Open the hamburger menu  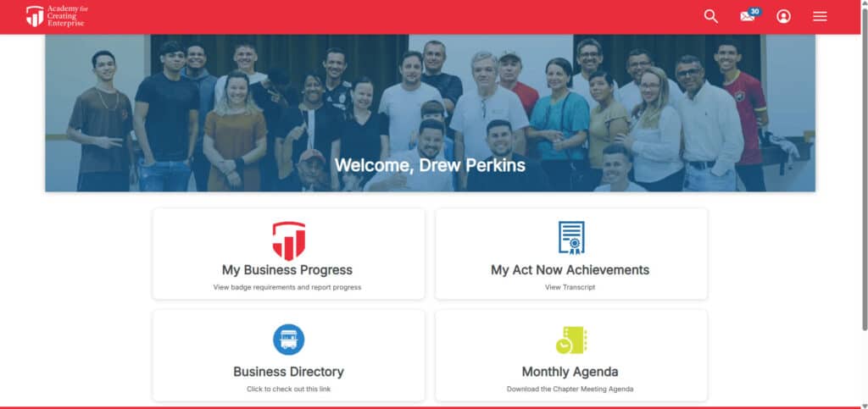click(820, 17)
